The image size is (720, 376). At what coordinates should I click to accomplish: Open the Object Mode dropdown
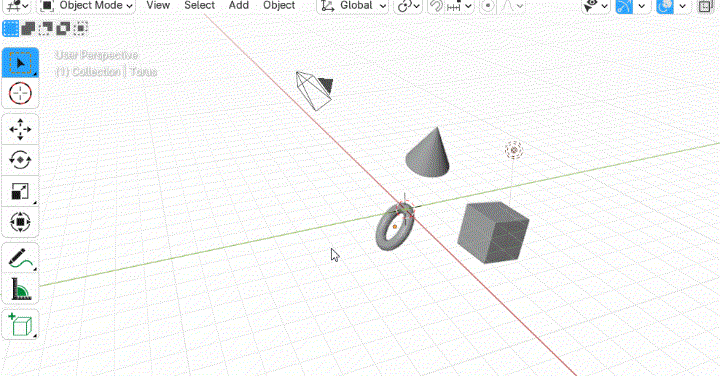(86, 6)
